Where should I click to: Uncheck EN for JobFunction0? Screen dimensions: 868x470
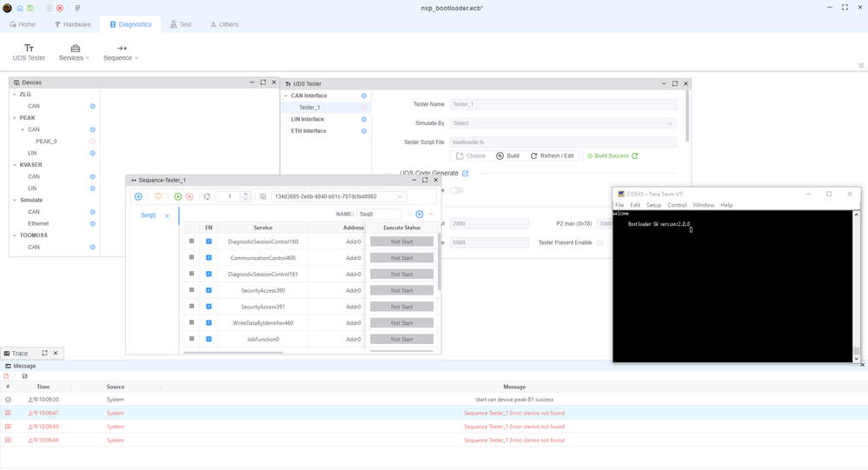209,340
